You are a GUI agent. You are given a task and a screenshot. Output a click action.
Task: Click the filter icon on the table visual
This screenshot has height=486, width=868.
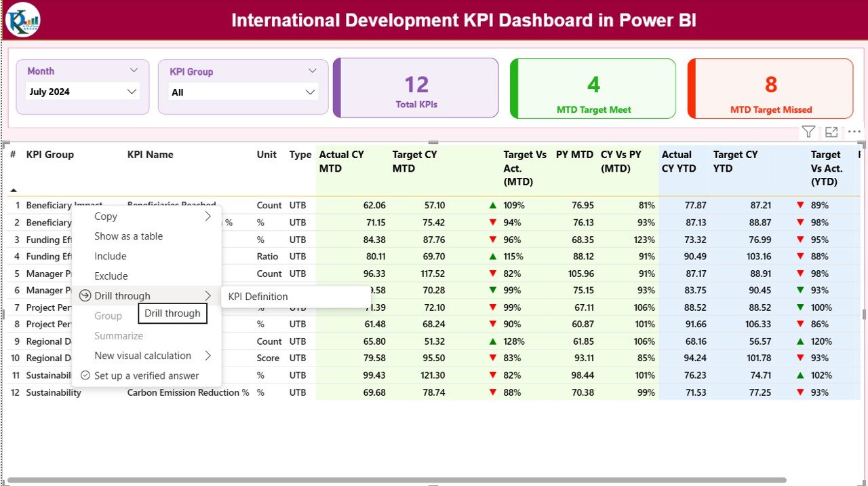pos(808,131)
